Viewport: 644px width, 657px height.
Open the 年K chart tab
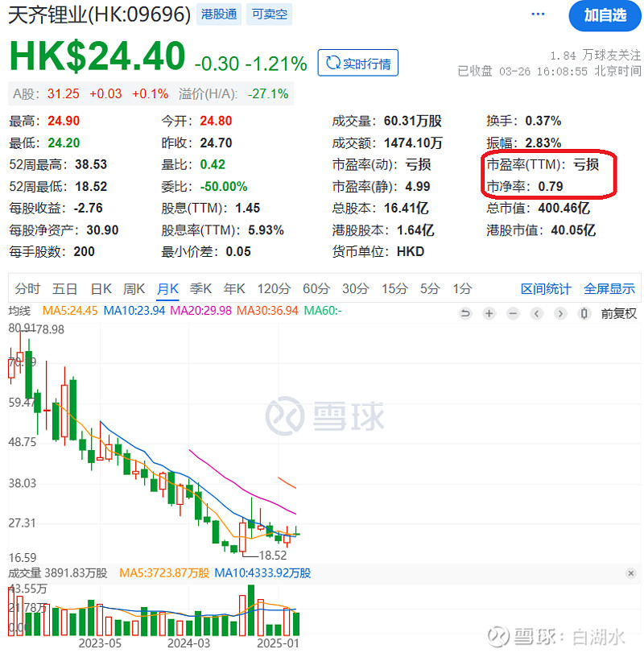pos(234,289)
